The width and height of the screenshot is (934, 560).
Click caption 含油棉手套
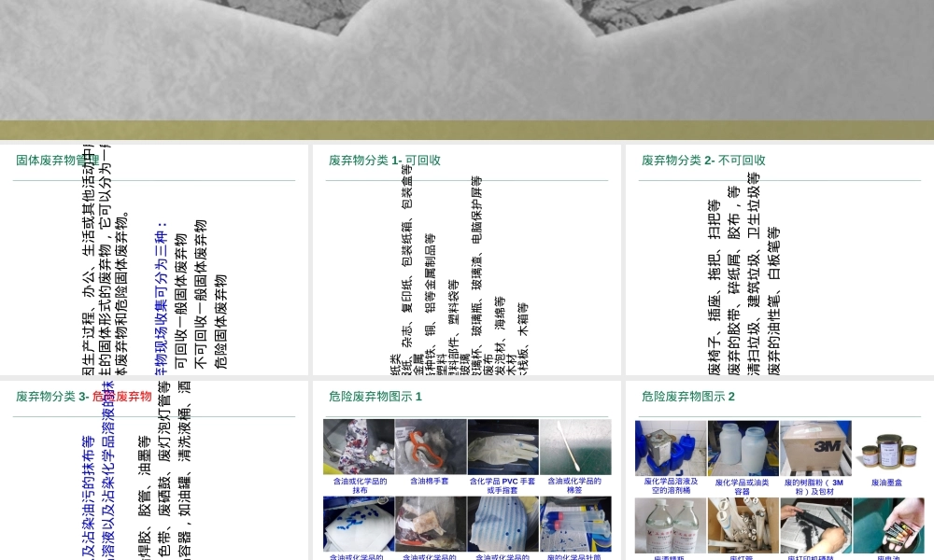(x=430, y=481)
